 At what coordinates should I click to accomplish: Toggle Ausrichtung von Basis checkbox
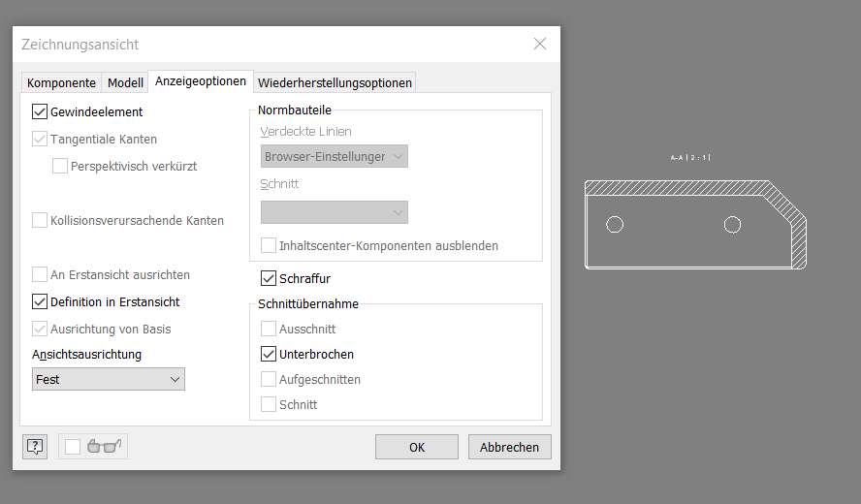pyautogui.click(x=40, y=329)
